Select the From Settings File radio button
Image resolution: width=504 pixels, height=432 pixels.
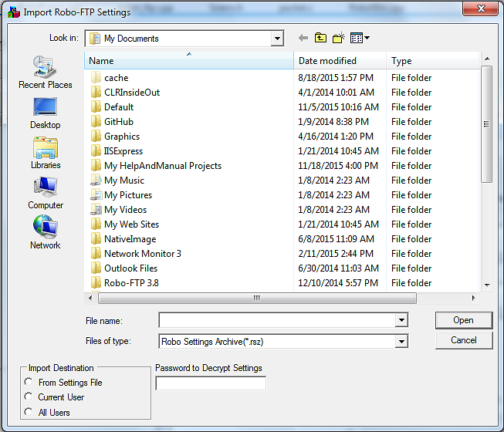[29, 383]
